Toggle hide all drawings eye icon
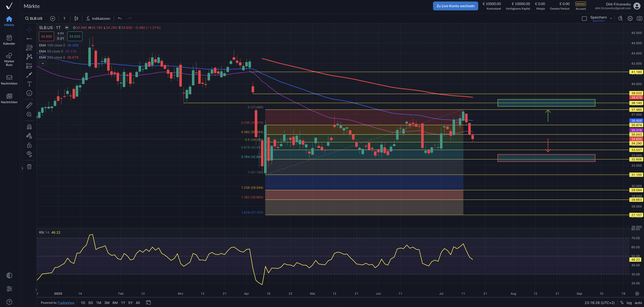 [x=29, y=154]
